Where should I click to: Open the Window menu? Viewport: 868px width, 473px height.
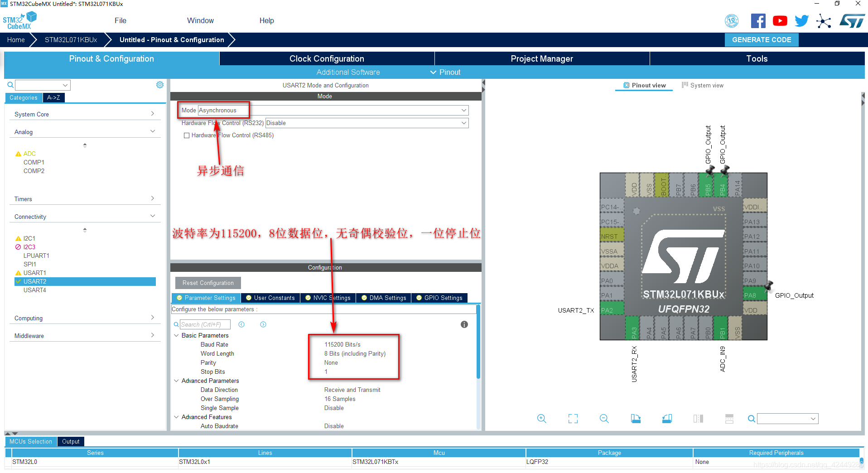[200, 20]
